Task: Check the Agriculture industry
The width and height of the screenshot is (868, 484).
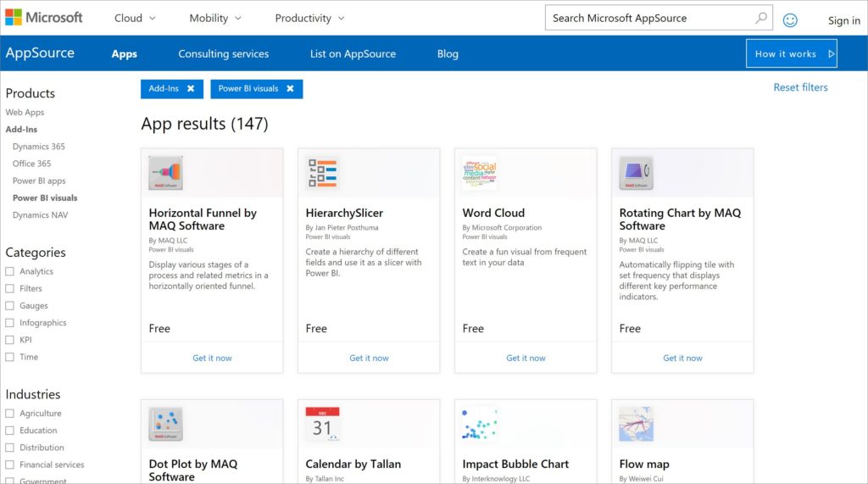Action: tap(9, 413)
